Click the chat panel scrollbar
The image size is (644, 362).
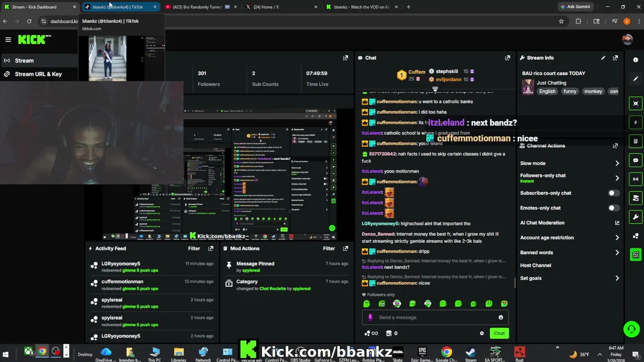coord(514,283)
